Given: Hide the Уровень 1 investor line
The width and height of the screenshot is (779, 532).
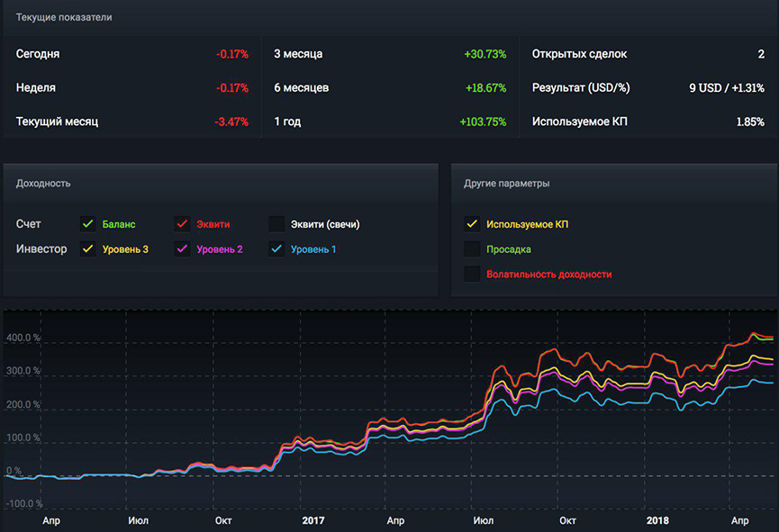Looking at the screenshot, I should 276,249.
